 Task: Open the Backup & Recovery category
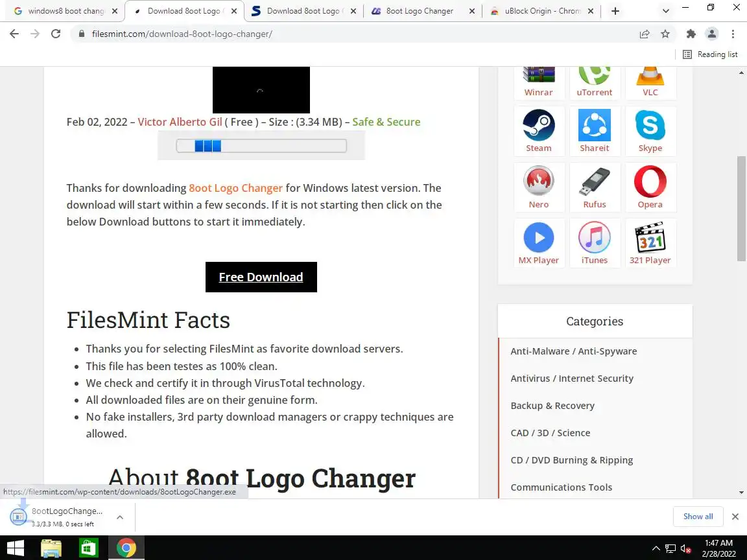552,406
